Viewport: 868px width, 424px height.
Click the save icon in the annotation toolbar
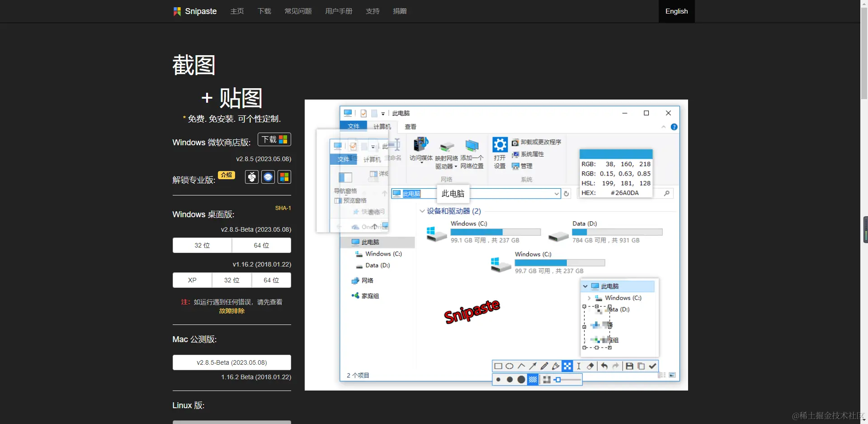pos(629,366)
